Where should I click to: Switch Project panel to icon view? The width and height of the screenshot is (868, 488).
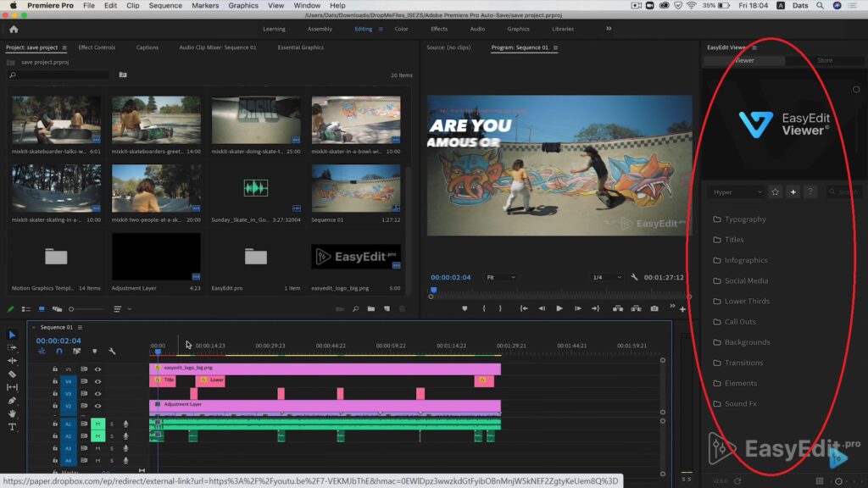(42, 309)
